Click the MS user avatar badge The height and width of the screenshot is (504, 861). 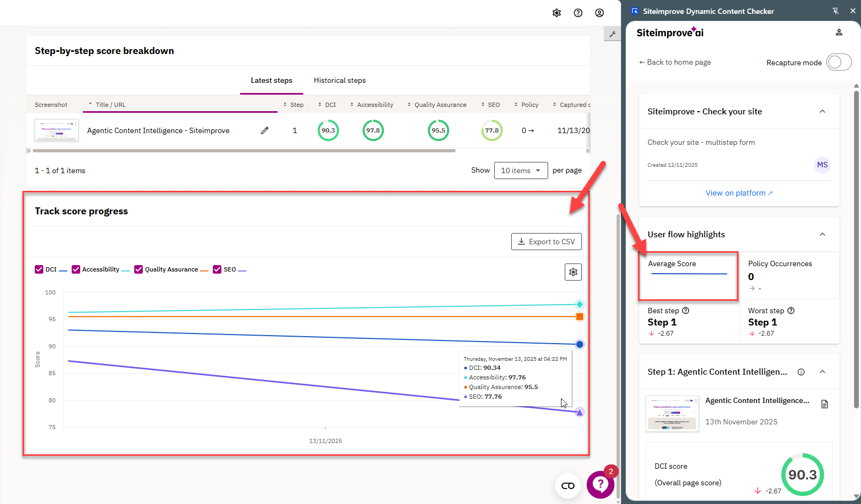click(x=822, y=165)
